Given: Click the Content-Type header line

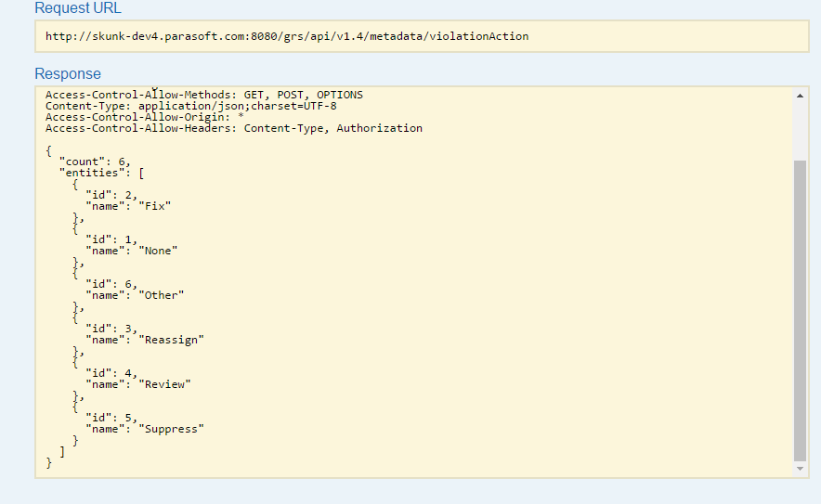Looking at the screenshot, I should 191,106.
